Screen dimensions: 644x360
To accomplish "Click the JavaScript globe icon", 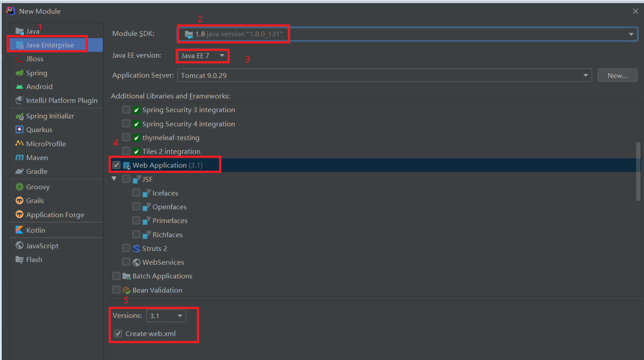I will 19,246.
